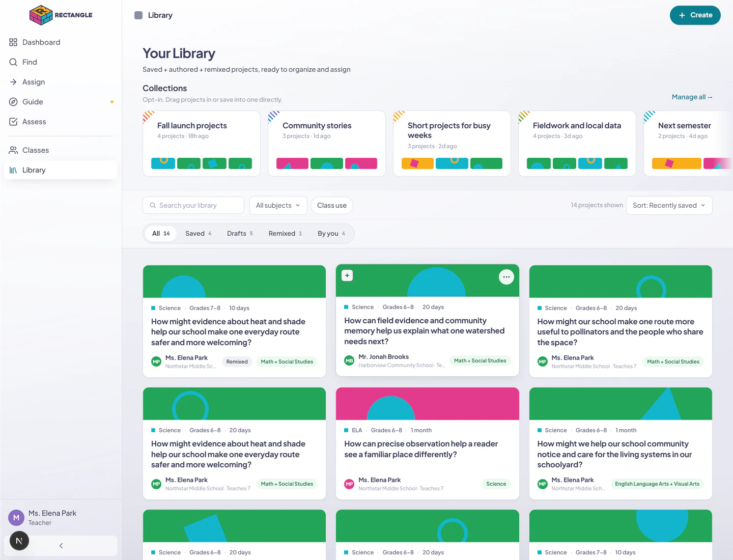Screen dimensions: 733x560
Task: Open the Community stories collection
Action: coord(327,144)
